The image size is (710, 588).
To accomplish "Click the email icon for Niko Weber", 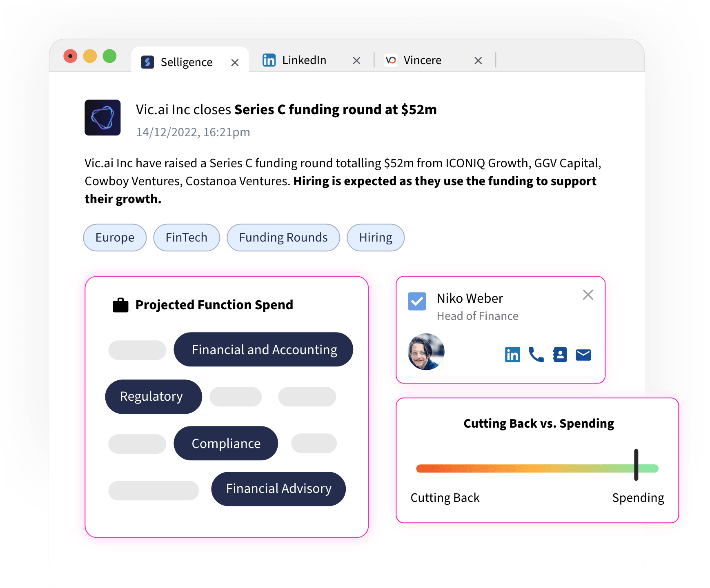I will [583, 355].
